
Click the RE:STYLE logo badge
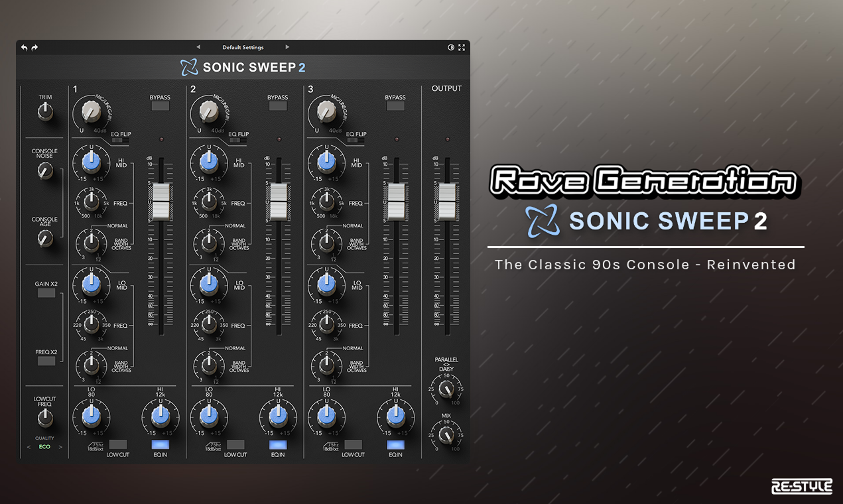pos(801,485)
